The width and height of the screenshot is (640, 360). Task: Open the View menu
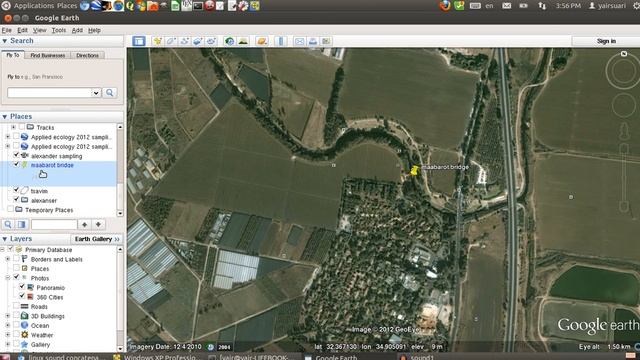pos(40,30)
